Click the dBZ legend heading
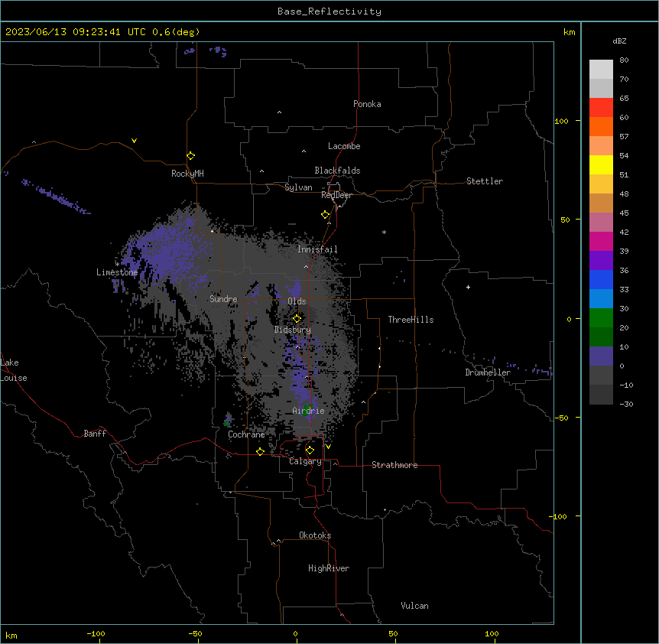This screenshot has width=659, height=644. click(x=619, y=41)
